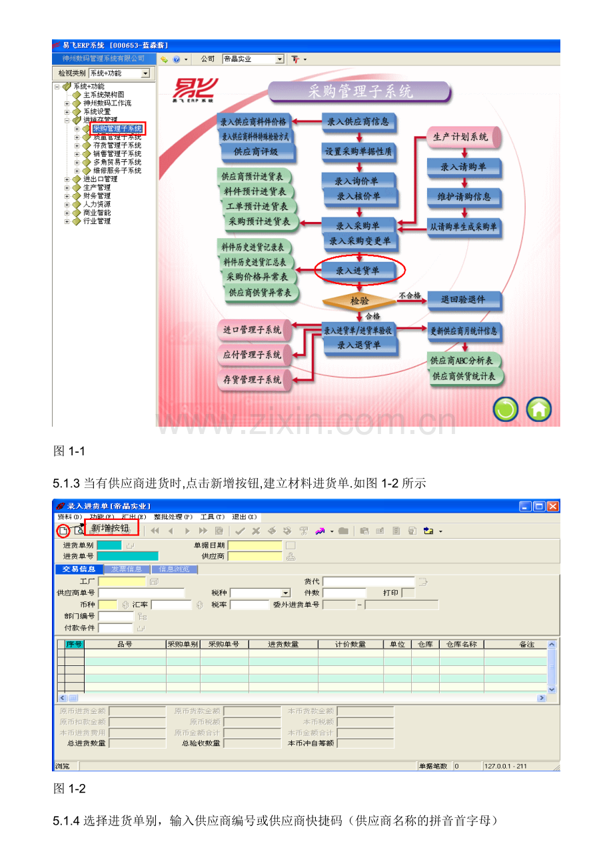The height and width of the screenshot is (868, 613).
Task: Toggle the 打印 checkbox
Action: (x=408, y=593)
